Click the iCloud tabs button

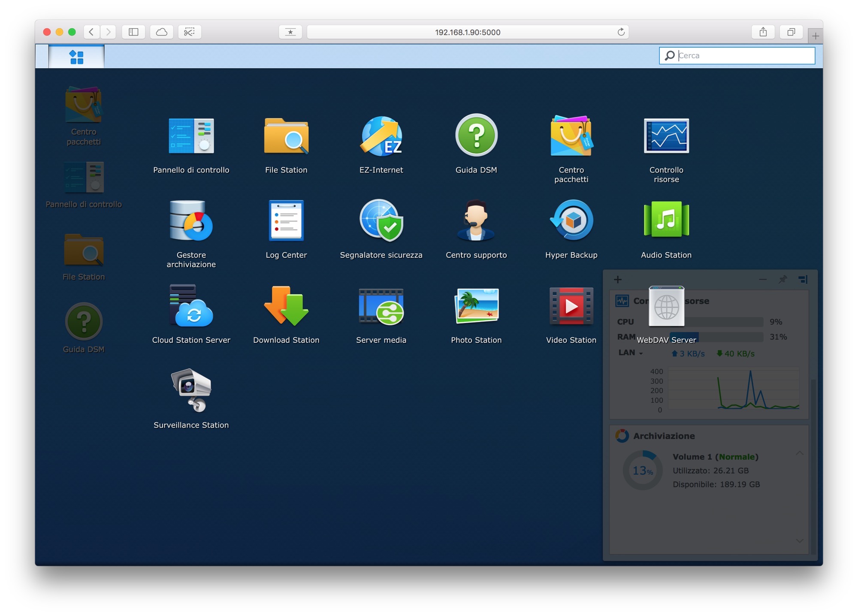[162, 32]
